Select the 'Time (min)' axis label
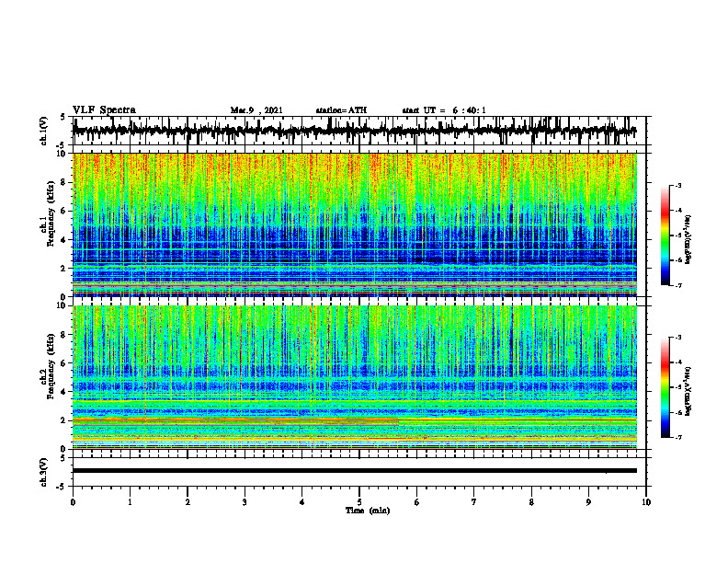 368,511
